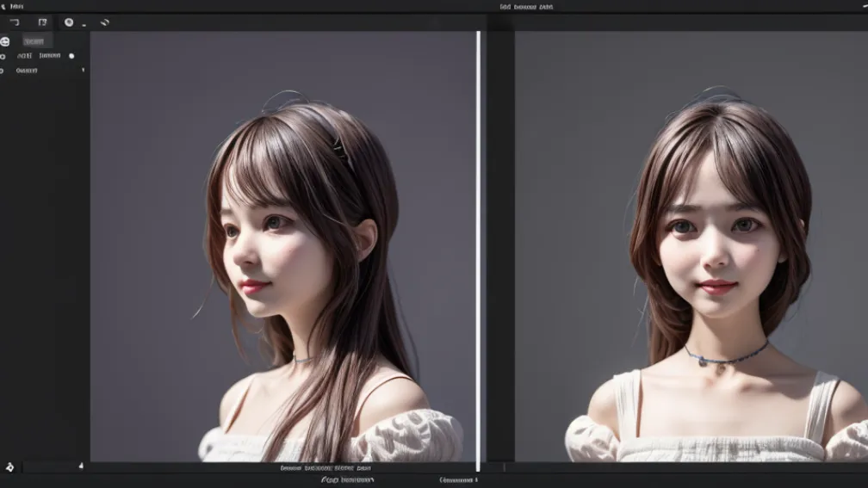The image size is (868, 488).
Task: Open the small arrow at the bottom-left field
Action: point(81,466)
